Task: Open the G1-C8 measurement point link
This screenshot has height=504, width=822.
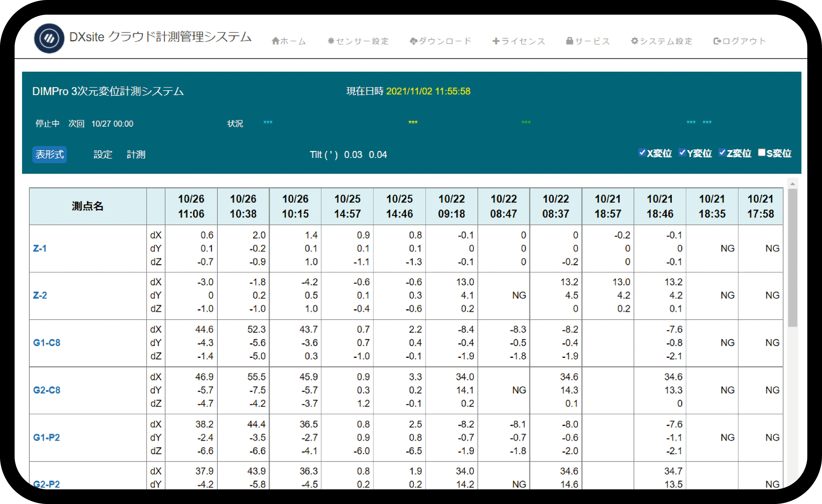Action: coord(47,343)
